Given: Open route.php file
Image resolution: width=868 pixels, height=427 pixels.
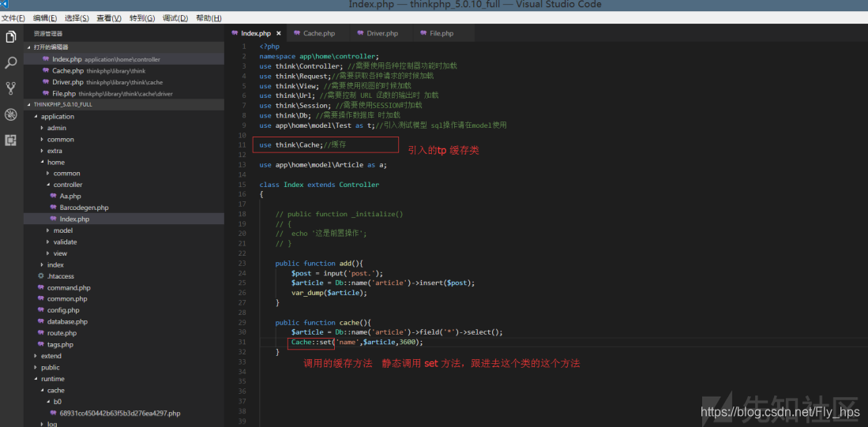Looking at the screenshot, I should tap(62, 333).
